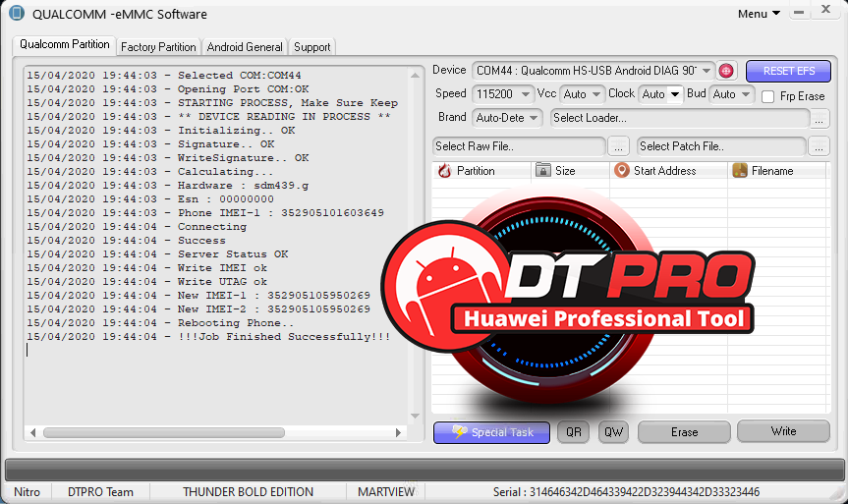
Task: Click the Select Loader input field
Action: pos(679,118)
